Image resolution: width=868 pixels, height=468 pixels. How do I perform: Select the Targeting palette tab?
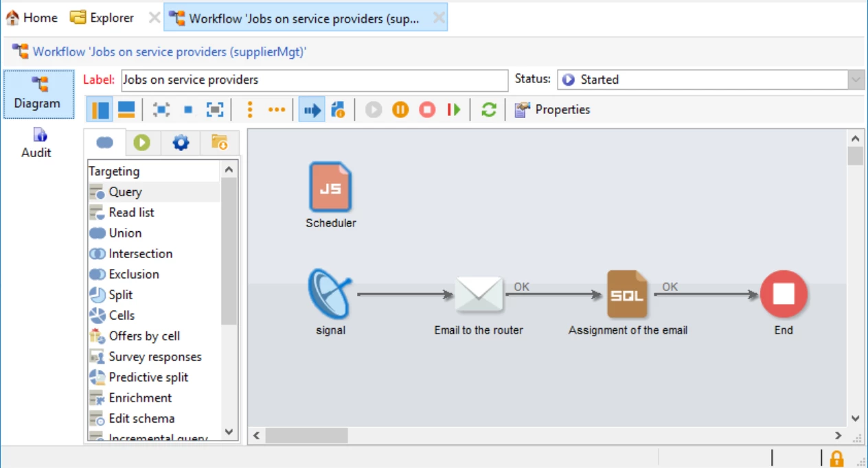coord(104,143)
